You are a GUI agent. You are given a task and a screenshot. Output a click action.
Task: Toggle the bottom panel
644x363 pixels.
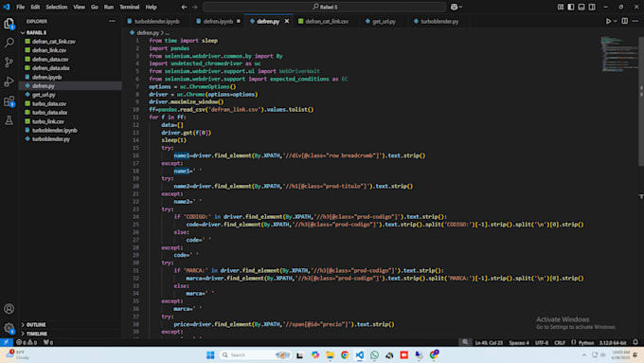click(x=581, y=7)
